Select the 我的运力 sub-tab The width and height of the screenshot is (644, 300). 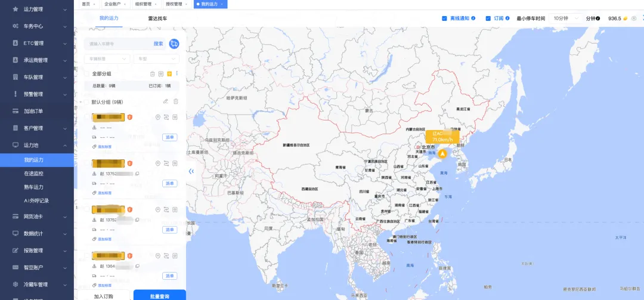[x=109, y=18]
